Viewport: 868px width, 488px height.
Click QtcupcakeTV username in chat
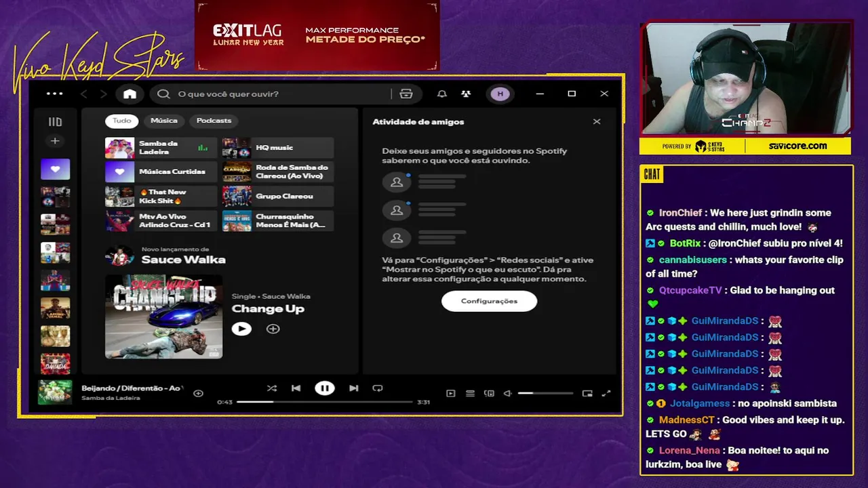pyautogui.click(x=690, y=291)
